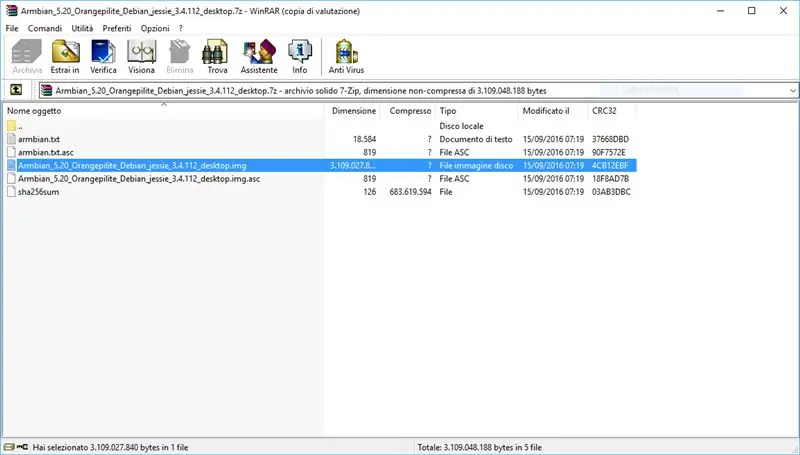Click the WinRAR title bar app icon
800x455 pixels.
[11, 11]
